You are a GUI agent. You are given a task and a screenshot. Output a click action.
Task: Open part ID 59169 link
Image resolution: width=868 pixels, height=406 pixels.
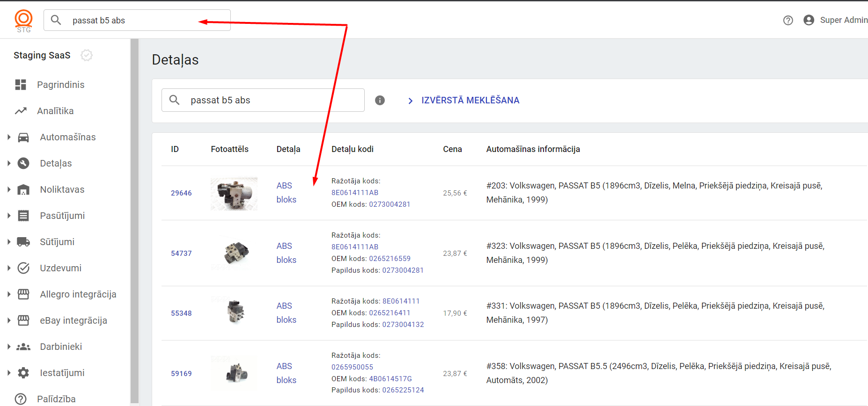pyautogui.click(x=181, y=374)
